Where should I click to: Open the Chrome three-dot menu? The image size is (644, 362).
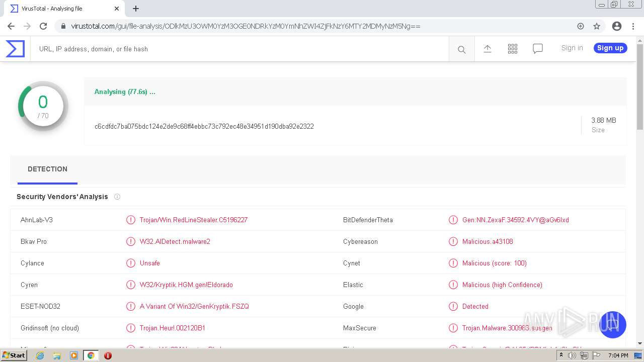pyautogui.click(x=633, y=26)
